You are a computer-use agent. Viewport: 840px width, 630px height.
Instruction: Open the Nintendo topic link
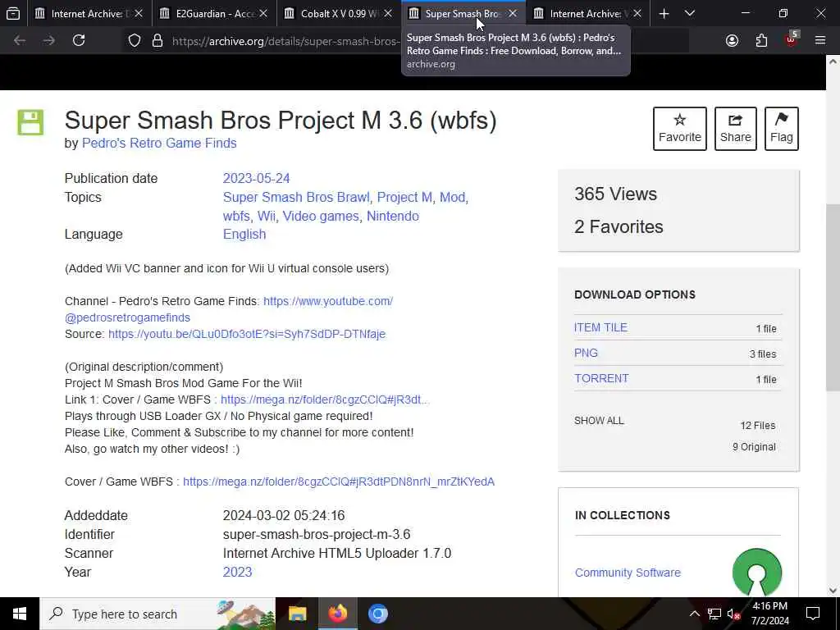pyautogui.click(x=393, y=216)
